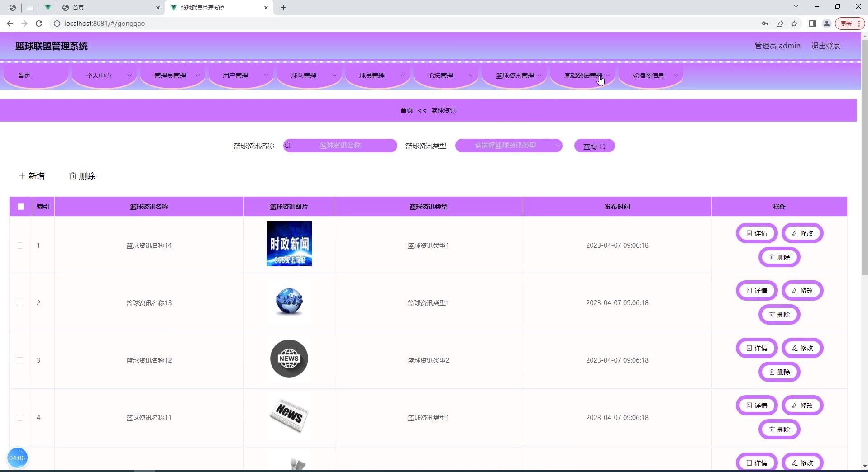The image size is (868, 472).
Task: Click 删除 for 篮球资讯名称12
Action: pyautogui.click(x=779, y=372)
